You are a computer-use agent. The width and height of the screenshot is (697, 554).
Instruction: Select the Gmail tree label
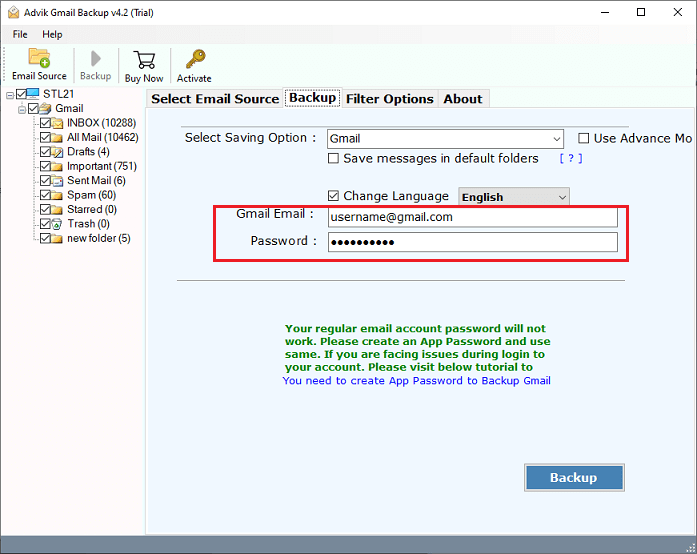click(x=69, y=108)
